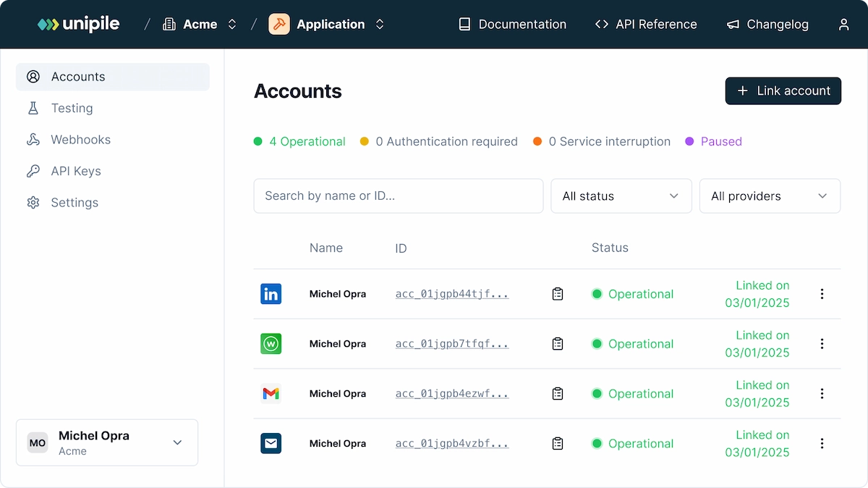Expand the All providers dropdown
The height and width of the screenshot is (488, 868).
tap(769, 196)
